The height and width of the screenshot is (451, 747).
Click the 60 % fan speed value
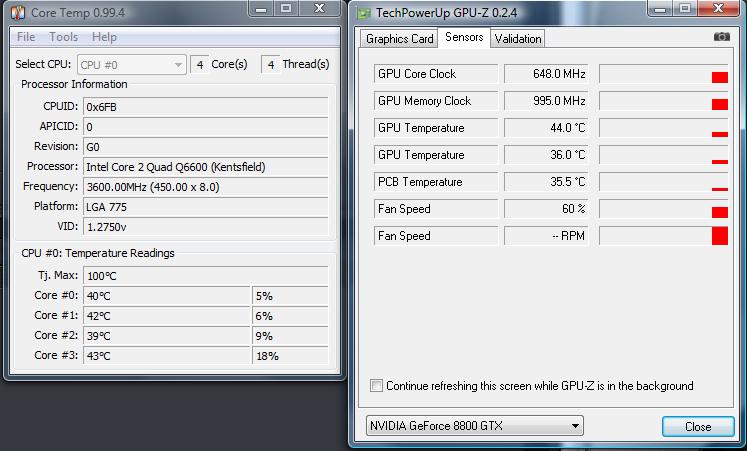click(x=546, y=209)
